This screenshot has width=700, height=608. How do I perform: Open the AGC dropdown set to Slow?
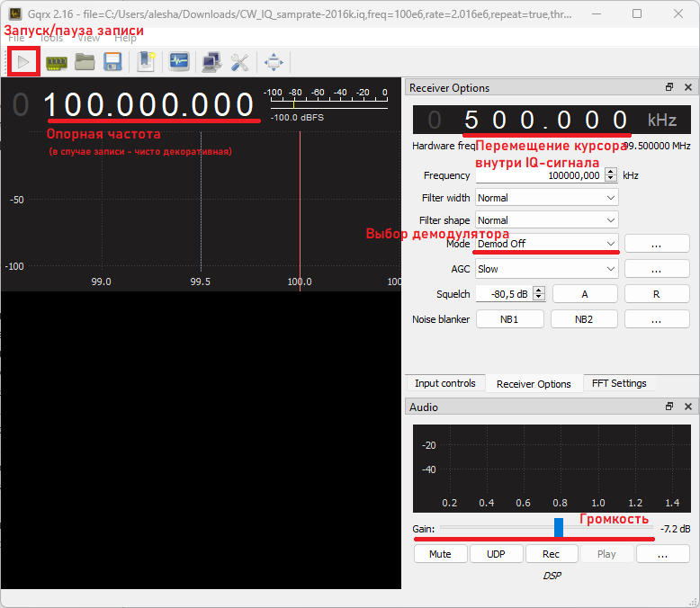[x=546, y=269]
